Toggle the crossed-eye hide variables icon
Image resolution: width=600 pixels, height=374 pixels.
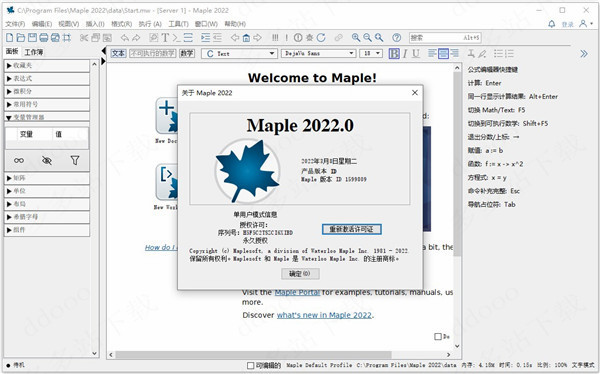point(47,160)
